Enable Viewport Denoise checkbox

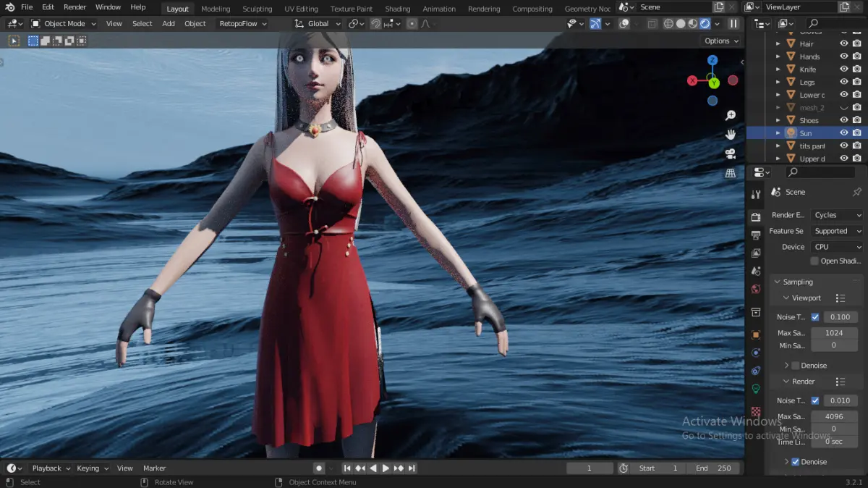tap(796, 366)
